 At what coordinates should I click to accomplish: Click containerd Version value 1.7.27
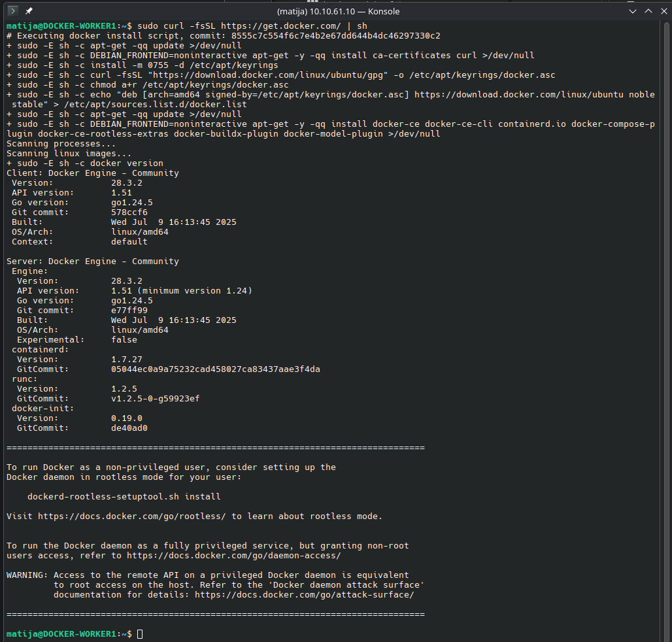[x=126, y=360]
